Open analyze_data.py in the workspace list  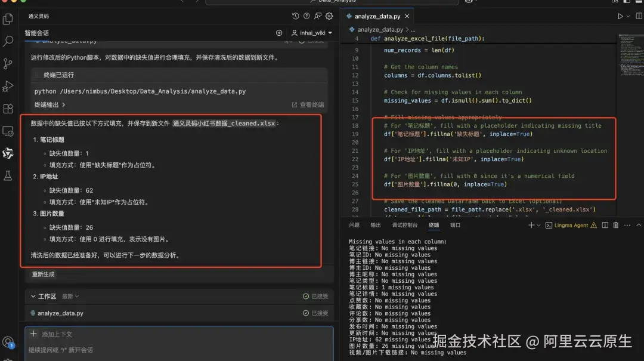(60, 313)
